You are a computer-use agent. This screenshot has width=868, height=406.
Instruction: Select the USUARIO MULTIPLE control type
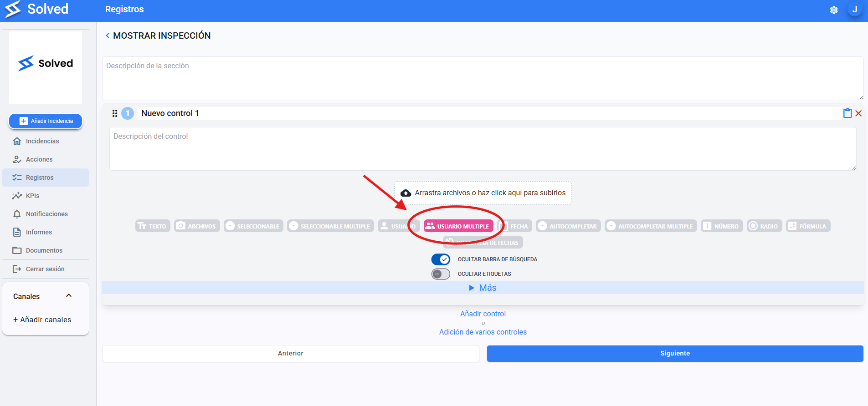(458, 226)
